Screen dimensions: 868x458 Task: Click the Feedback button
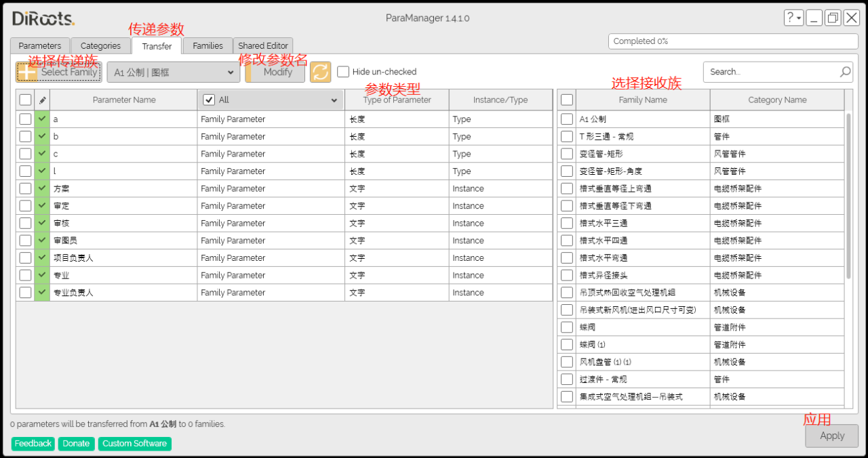click(x=33, y=444)
